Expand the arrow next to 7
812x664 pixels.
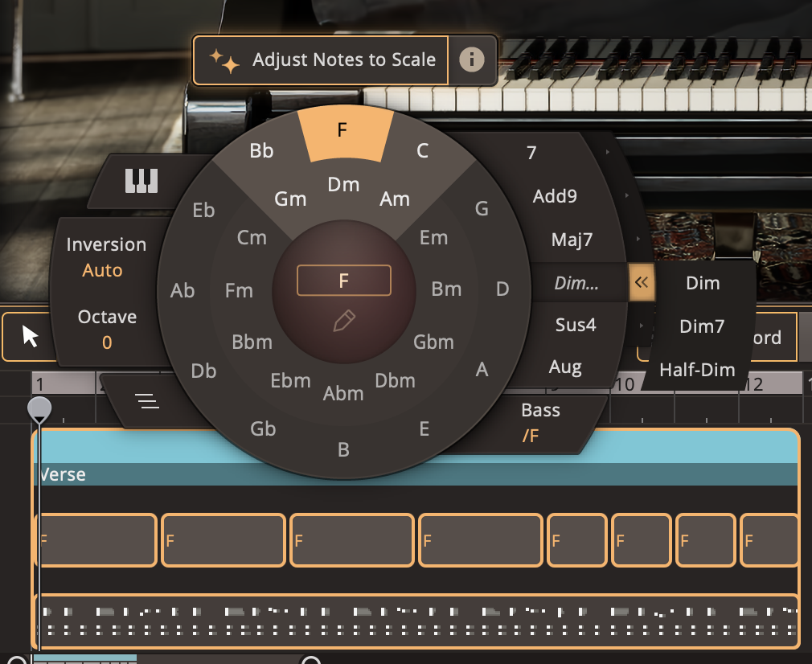pos(608,152)
